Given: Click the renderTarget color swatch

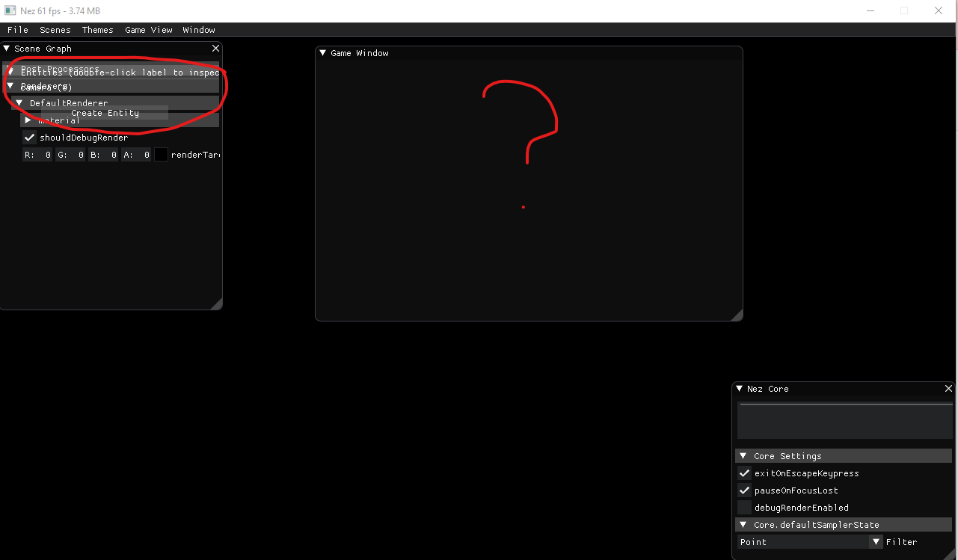Looking at the screenshot, I should coord(161,154).
